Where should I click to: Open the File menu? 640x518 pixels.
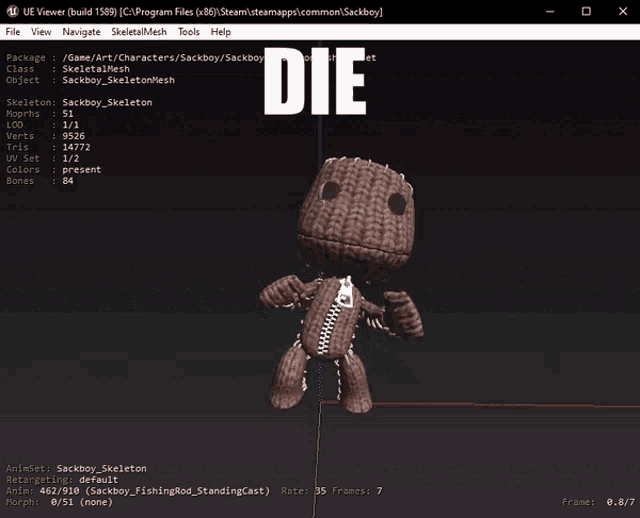(x=13, y=32)
